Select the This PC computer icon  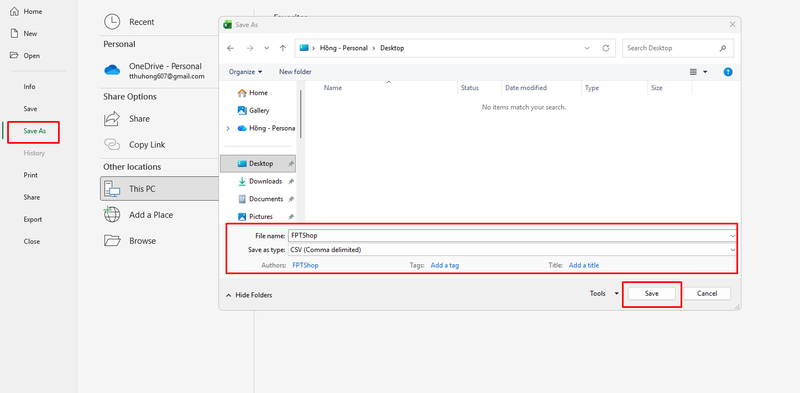112,189
